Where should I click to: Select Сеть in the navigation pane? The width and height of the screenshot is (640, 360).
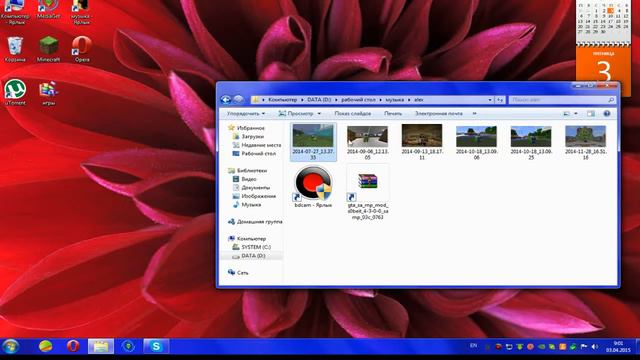pyautogui.click(x=238, y=272)
